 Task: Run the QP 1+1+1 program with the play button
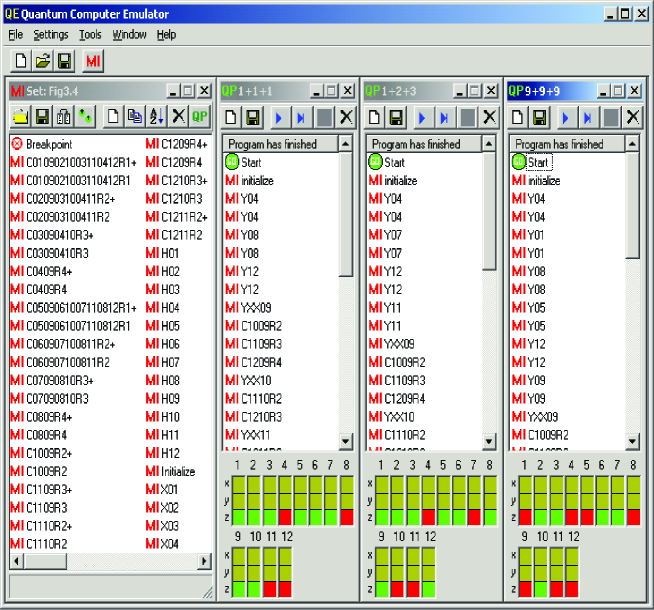(279, 118)
